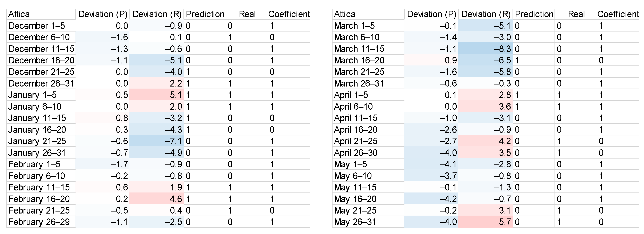Click the May 1–5 row label
The width and height of the screenshot is (644, 234).
click(x=350, y=164)
